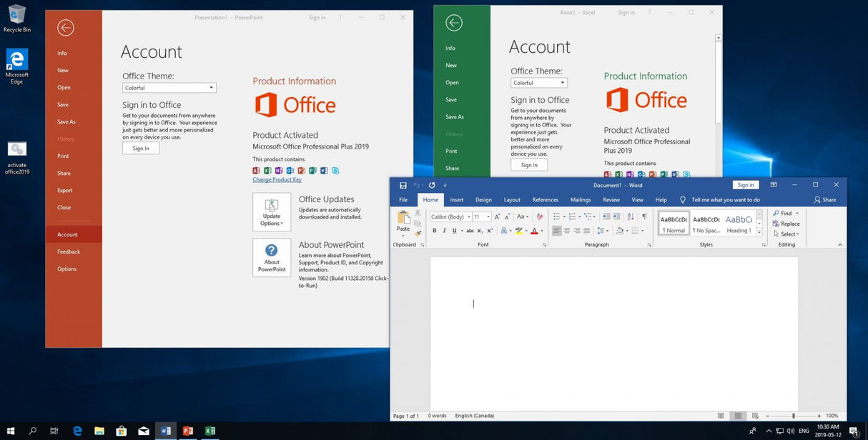Click Sign In button in PowerPoint Account
The width and height of the screenshot is (868, 440).
click(140, 148)
